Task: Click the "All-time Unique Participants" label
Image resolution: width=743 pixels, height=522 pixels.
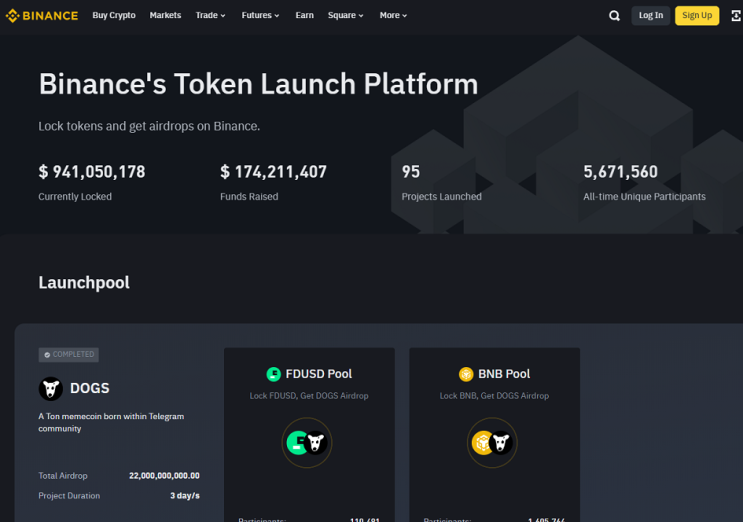Action: point(644,197)
